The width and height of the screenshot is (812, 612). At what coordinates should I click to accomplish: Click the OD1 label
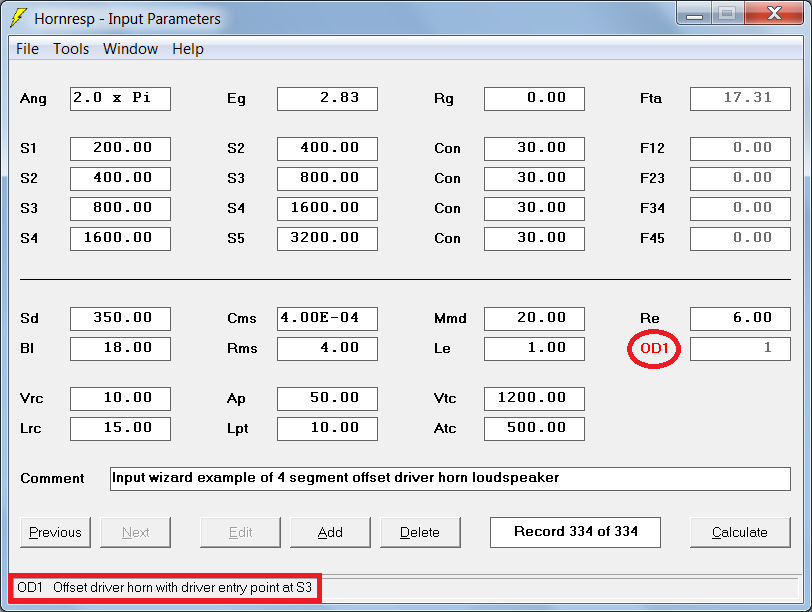654,348
